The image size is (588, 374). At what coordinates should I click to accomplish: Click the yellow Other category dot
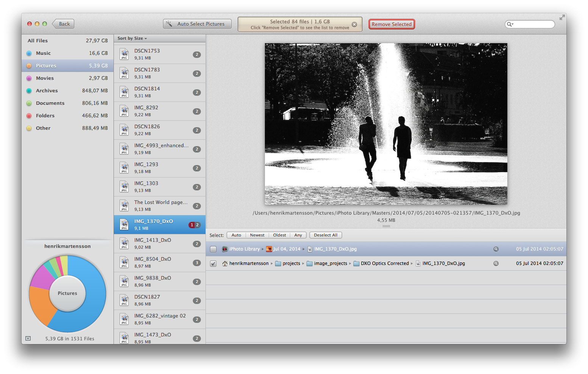click(29, 128)
